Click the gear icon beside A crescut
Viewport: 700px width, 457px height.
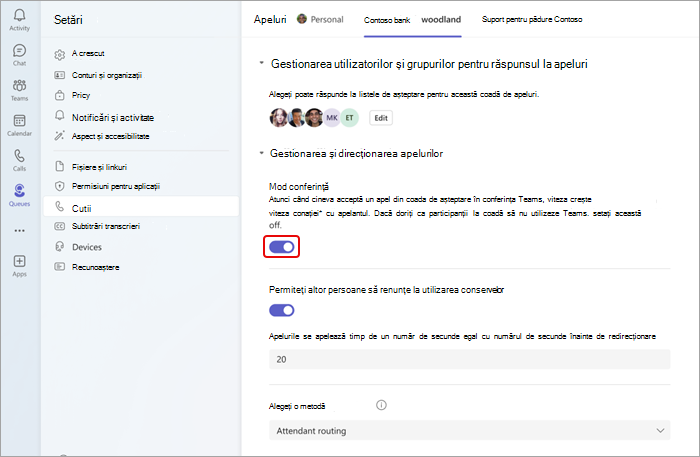(x=59, y=54)
